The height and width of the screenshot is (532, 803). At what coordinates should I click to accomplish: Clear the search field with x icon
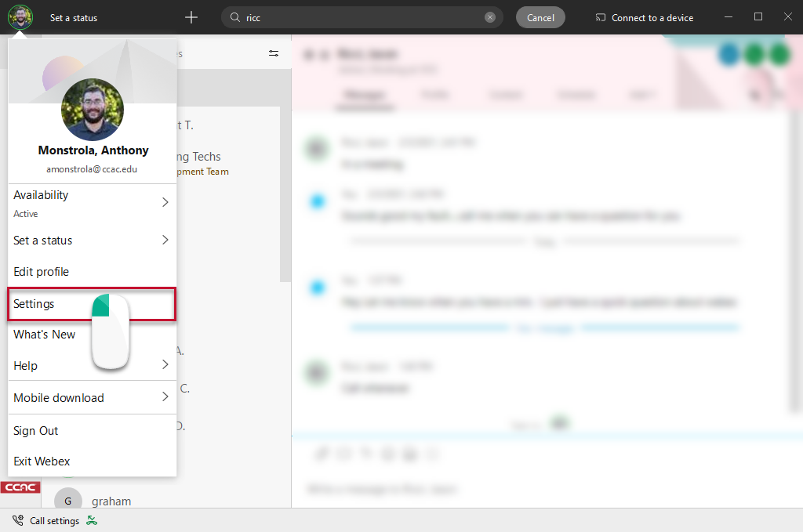pos(490,17)
